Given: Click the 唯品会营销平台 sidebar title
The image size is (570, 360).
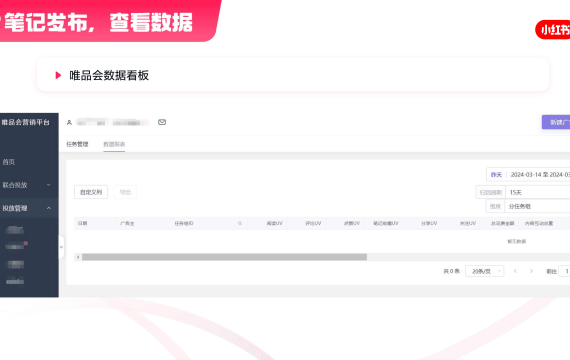Looking at the screenshot, I should [x=25, y=122].
